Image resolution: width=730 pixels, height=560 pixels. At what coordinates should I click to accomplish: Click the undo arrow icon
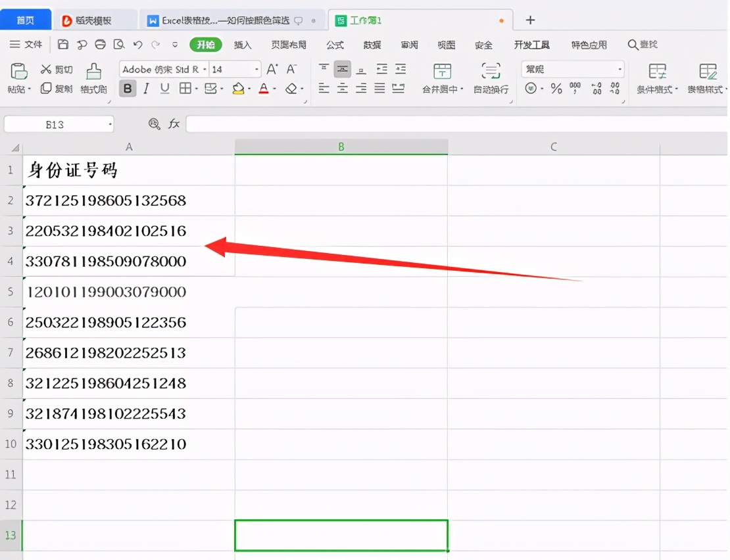coord(138,45)
